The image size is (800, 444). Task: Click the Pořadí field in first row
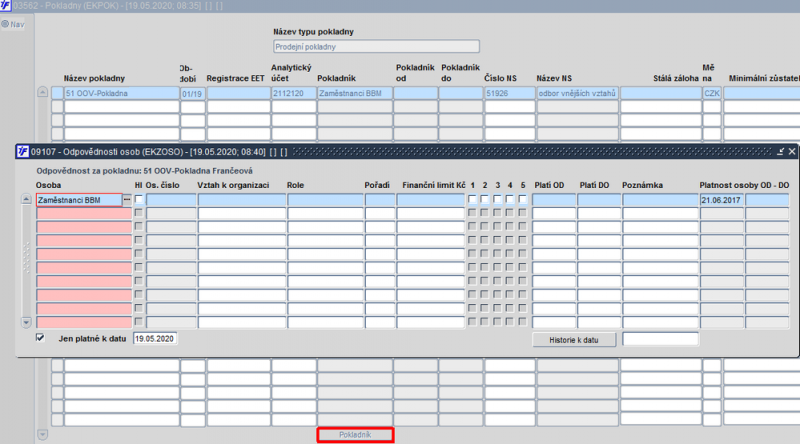[x=380, y=200]
